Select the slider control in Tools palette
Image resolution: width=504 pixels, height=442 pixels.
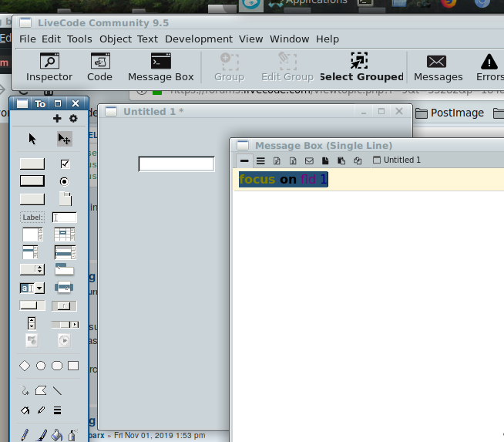(x=65, y=305)
